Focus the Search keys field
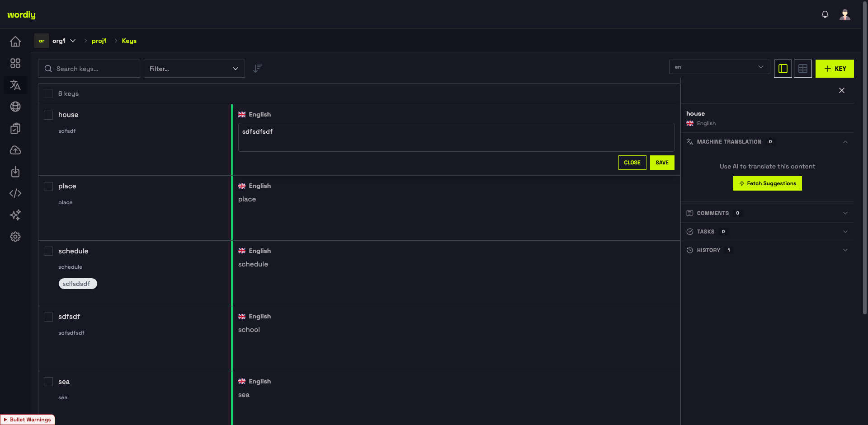868x425 pixels. coord(89,69)
